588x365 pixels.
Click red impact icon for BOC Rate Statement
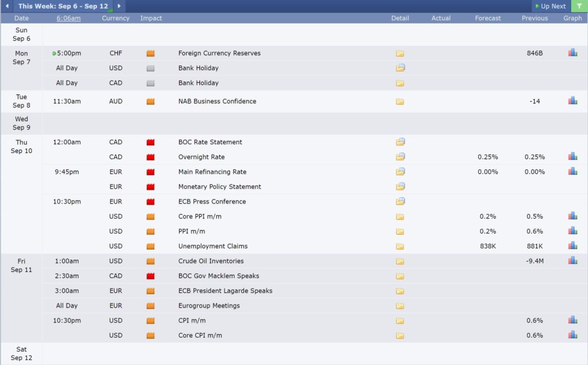(150, 143)
